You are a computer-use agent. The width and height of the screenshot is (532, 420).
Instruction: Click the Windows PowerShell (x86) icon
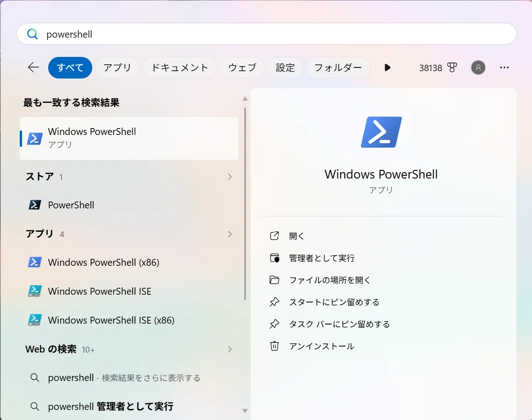[x=34, y=262]
